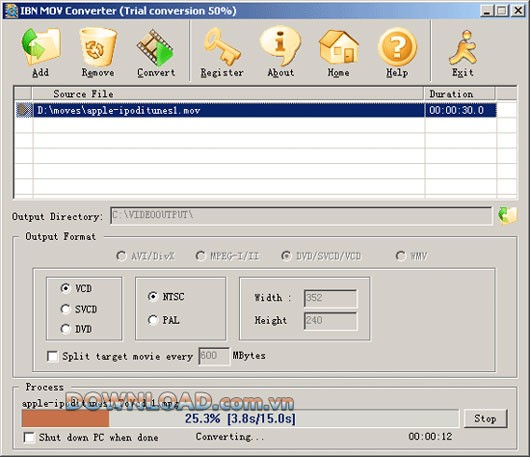Click the Width value field

tap(330, 298)
